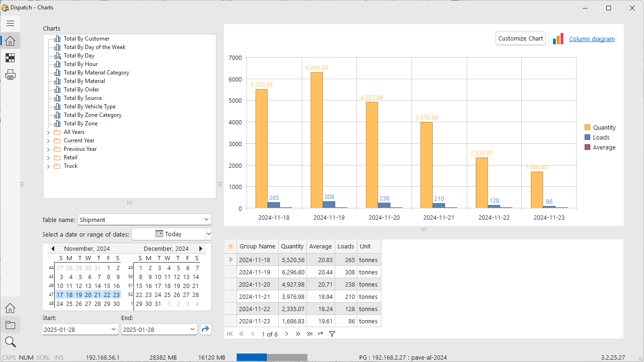
Task: Expand the All Years folder
Action: 48,132
